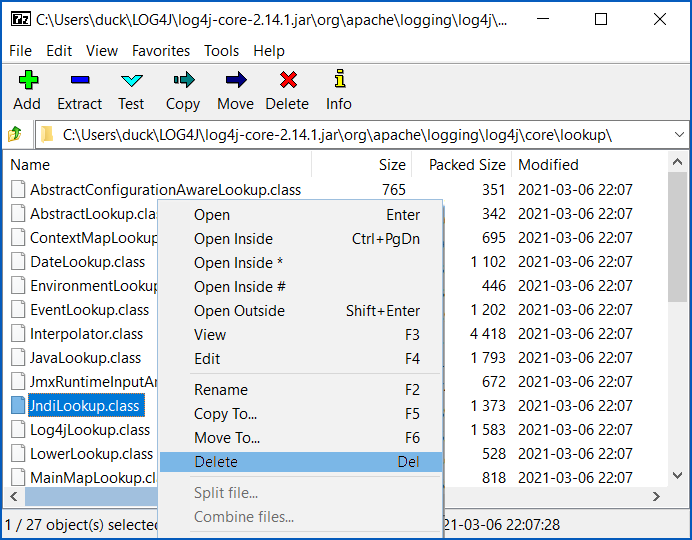Click the file icon of EventLookup.class
692x540 pixels.
pos(18,309)
